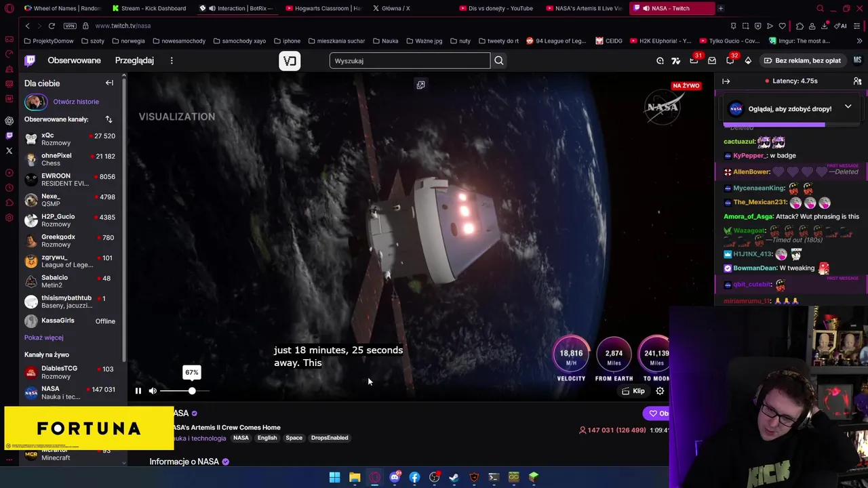Open the Przeglądaj tab

pos(134,60)
